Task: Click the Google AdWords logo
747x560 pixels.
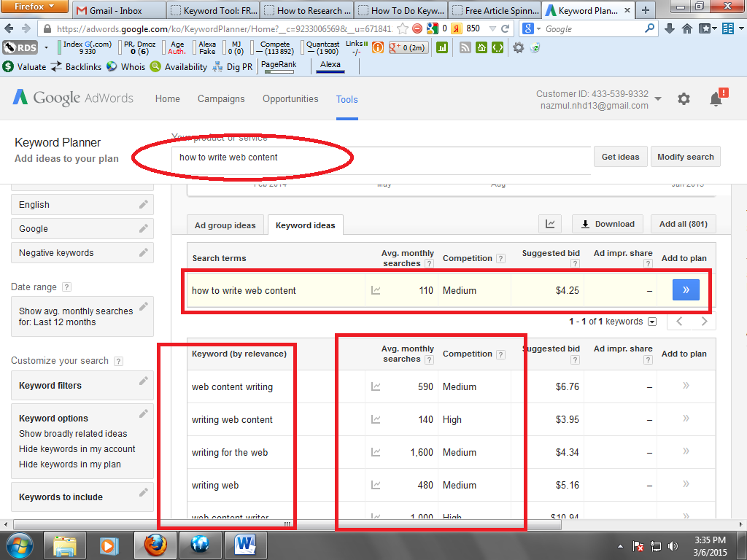Action: (x=73, y=98)
